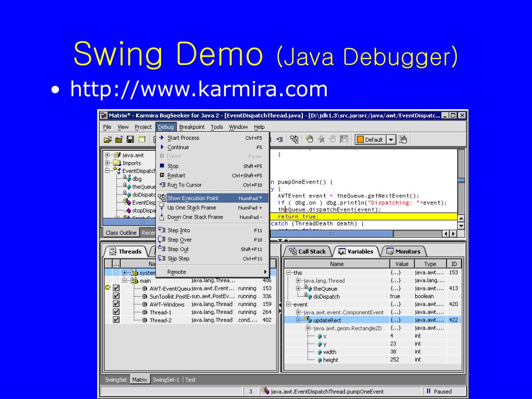Image resolution: width=532 pixels, height=399 pixels.
Task: Click the yellow note window toolbar icon
Action: 142,139
